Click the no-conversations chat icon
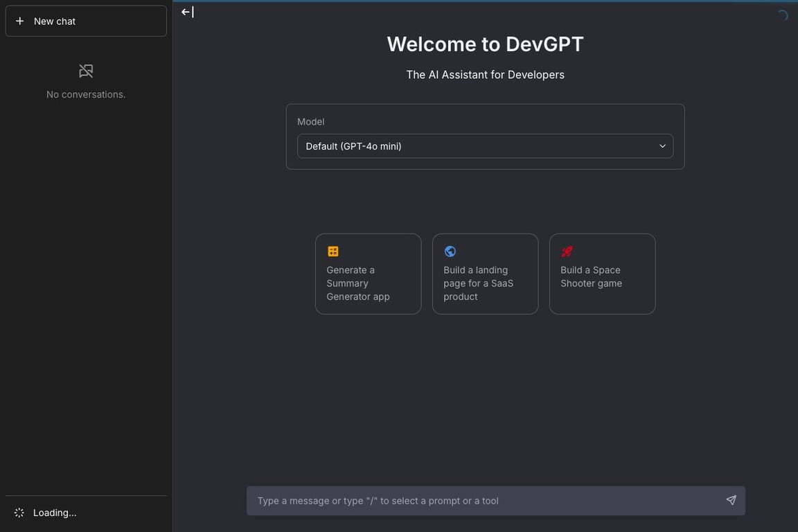Viewport: 798px width, 532px height. pos(86,71)
